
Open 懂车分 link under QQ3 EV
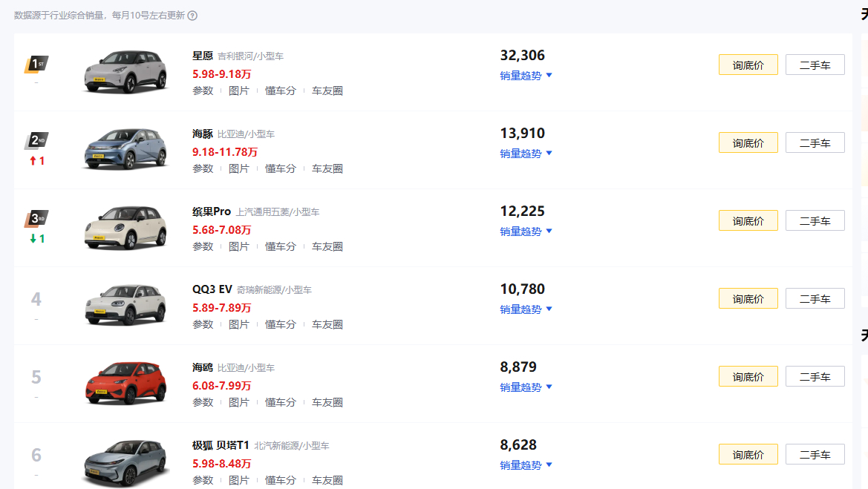[x=280, y=325]
